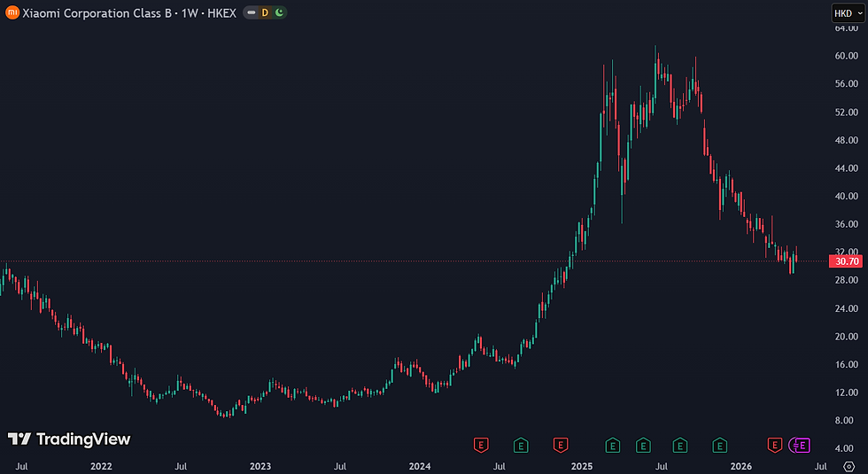The image size is (868, 474).
Task: Click the 16.00 price axis label
Action: click(847, 364)
